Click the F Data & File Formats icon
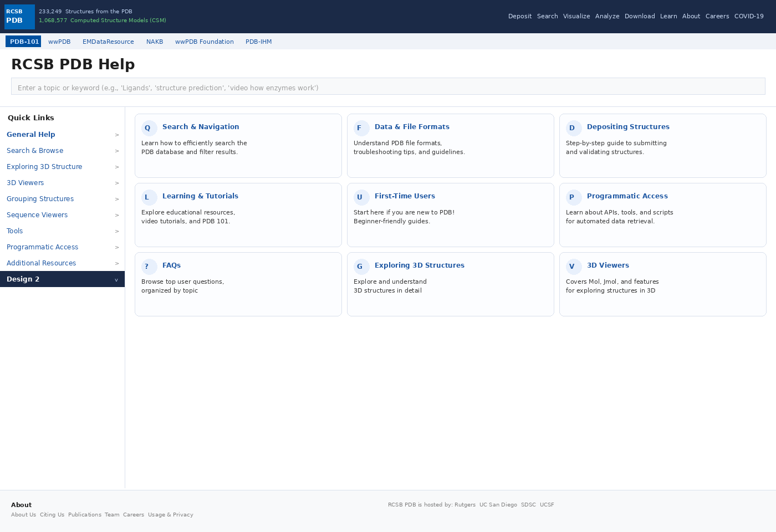Image resolution: width=776 pixels, height=532 pixels. click(x=361, y=128)
